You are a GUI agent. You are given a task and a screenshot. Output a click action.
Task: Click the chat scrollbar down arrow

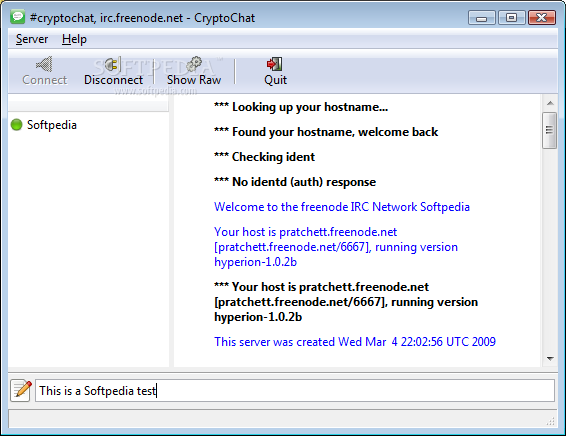[x=550, y=358]
